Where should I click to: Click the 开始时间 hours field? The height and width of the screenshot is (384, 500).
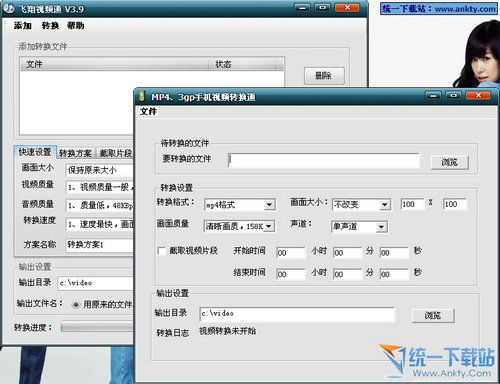click(x=291, y=253)
